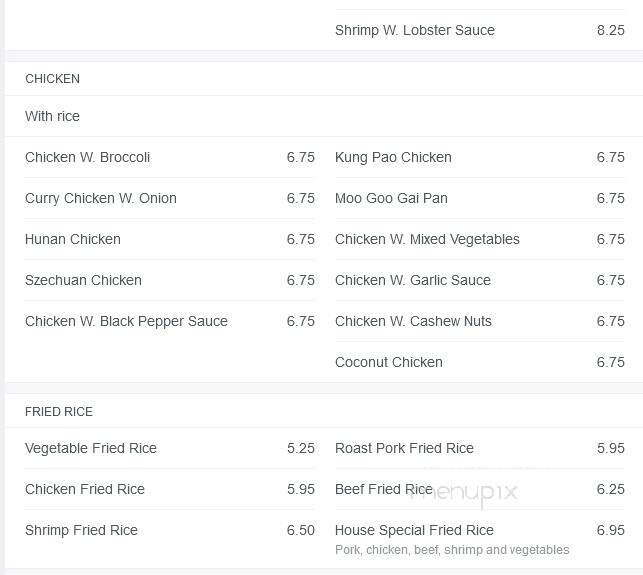Click the Shrimp W. Lobster Sauce item
643x575 pixels.
pos(415,30)
